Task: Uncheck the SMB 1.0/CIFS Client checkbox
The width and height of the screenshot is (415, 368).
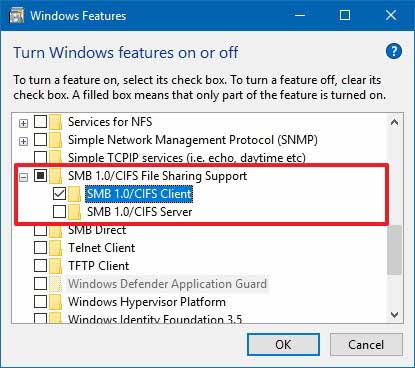Action: (59, 193)
